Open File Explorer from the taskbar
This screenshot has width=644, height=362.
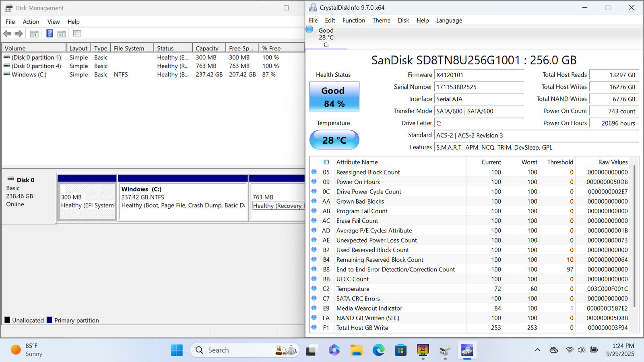click(x=356, y=350)
